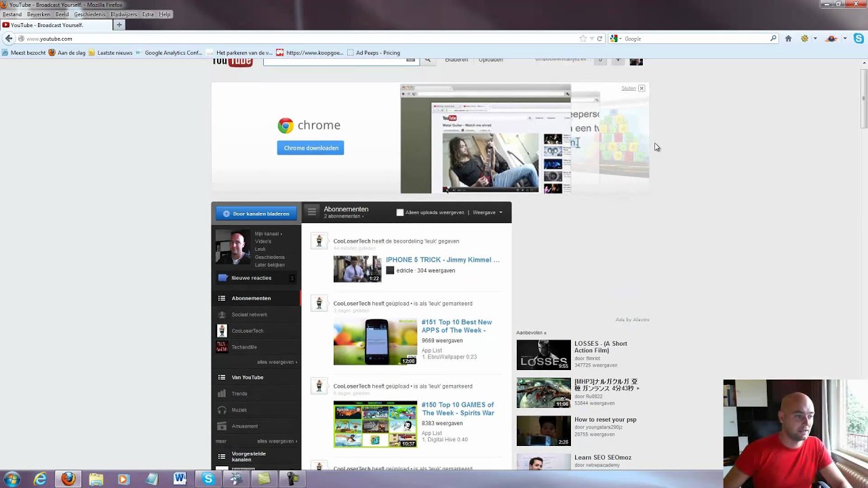
Task: Open 'Meest bezocht' bookmark
Action: [24, 53]
